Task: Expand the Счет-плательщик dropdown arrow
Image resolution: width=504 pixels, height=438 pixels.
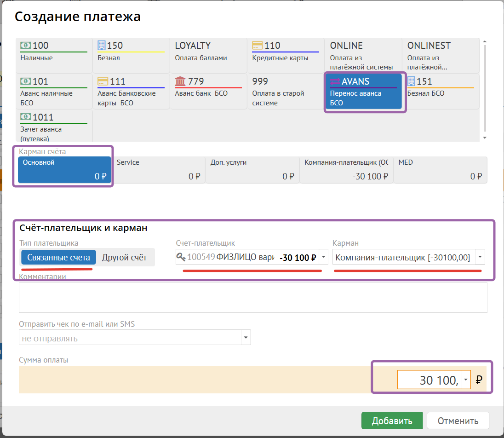Action: [323, 257]
